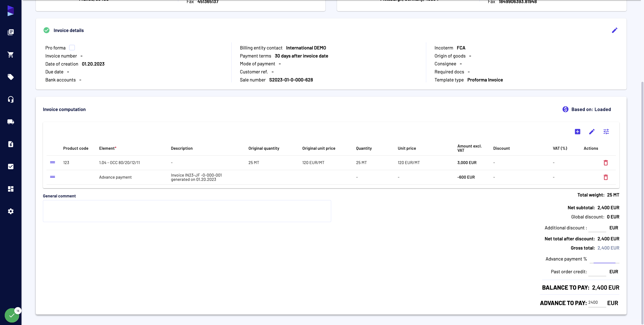Open the checkbox tasks sidebar icon
644x325 pixels.
pyautogui.click(x=11, y=166)
